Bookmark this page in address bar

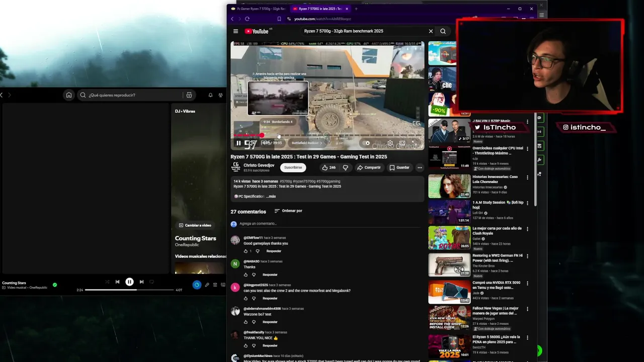279,19
